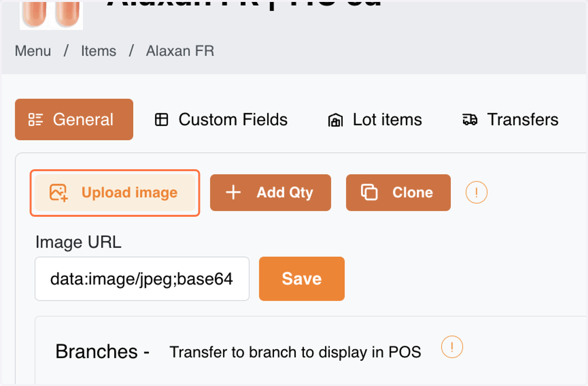Viewport: 588px width, 386px height.
Task: Click the 'Branches -' heading text
Action: pyautogui.click(x=102, y=352)
